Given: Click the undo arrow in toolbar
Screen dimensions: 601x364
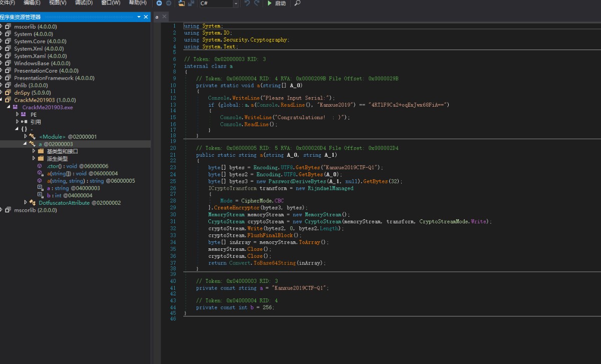Looking at the screenshot, I should click(246, 3).
